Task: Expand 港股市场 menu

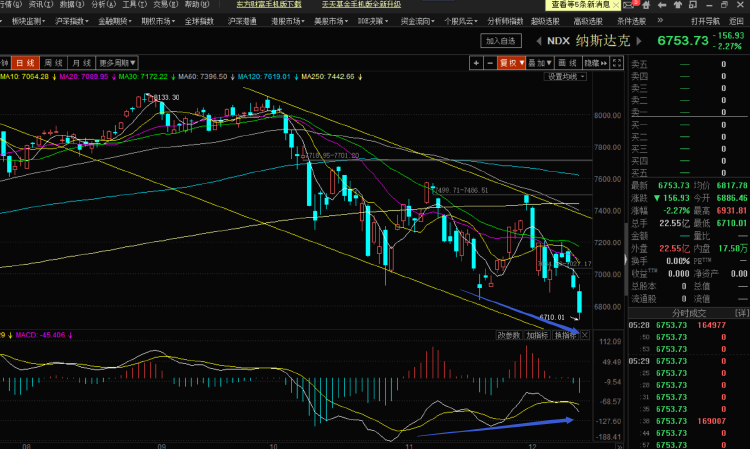Action: (x=287, y=21)
